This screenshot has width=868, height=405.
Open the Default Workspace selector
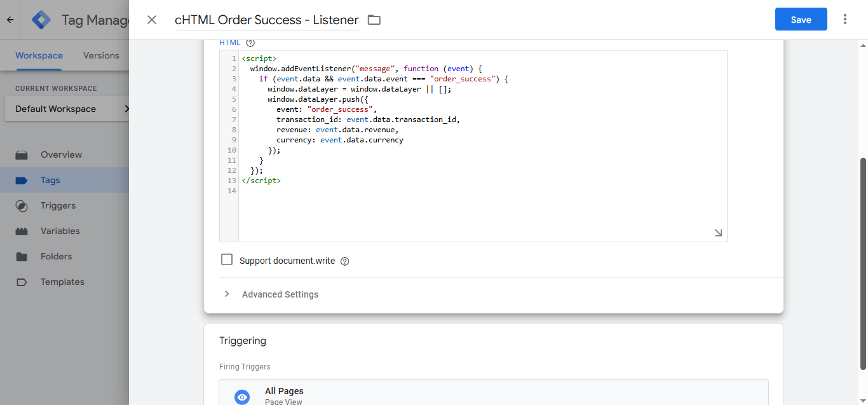pos(67,109)
